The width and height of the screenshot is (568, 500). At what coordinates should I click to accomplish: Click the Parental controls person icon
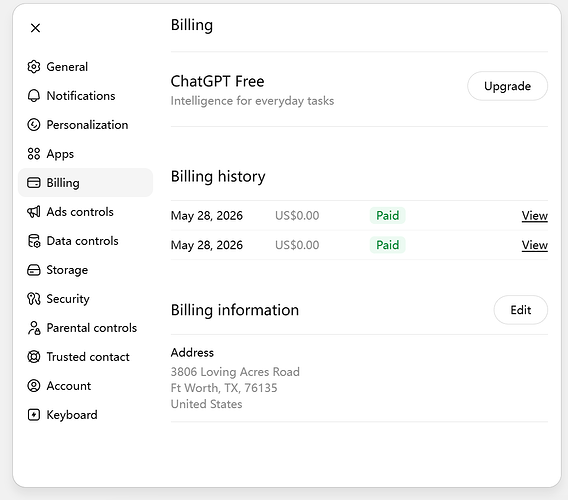pyautogui.click(x=34, y=328)
